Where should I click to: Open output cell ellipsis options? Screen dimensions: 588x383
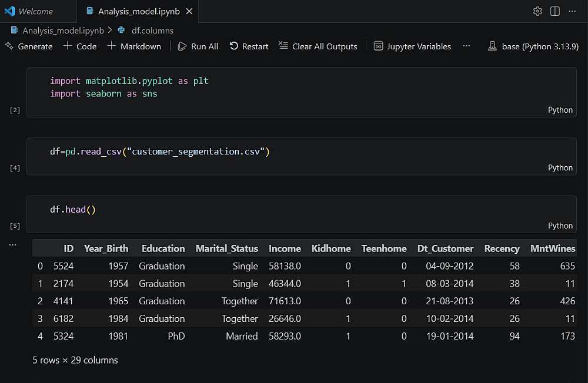click(13, 244)
